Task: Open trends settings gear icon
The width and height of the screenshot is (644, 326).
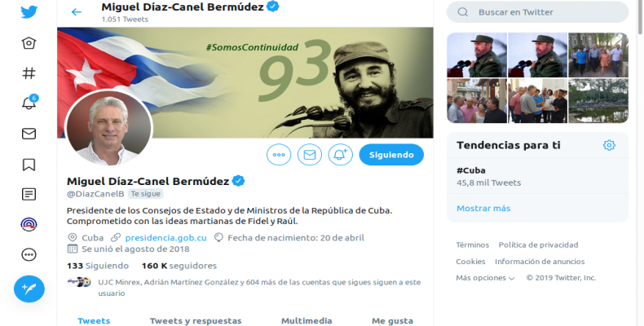Action: (x=609, y=145)
